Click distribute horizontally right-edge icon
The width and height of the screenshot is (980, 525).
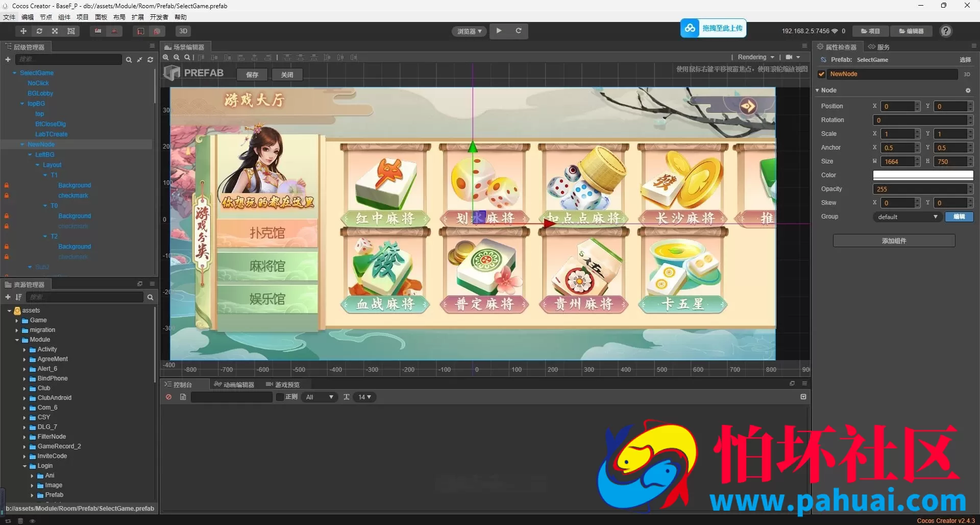[354, 57]
